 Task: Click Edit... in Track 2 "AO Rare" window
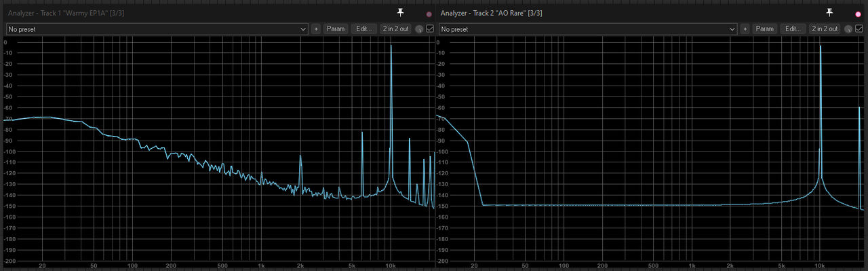[793, 29]
